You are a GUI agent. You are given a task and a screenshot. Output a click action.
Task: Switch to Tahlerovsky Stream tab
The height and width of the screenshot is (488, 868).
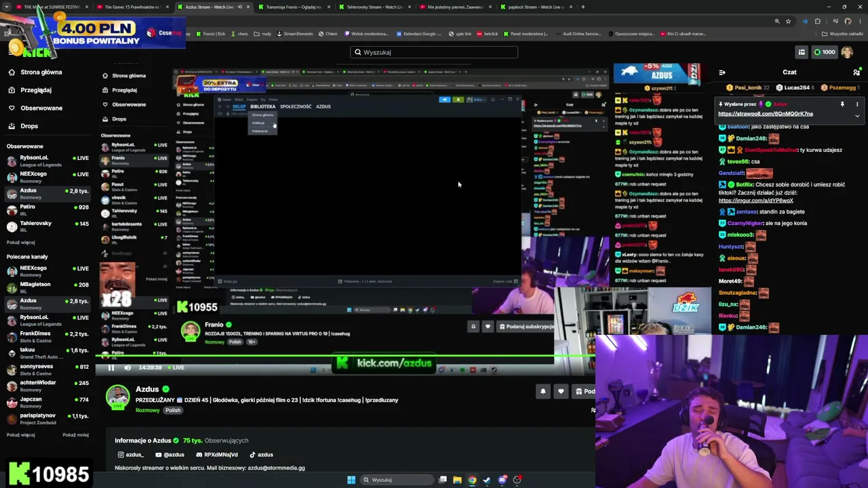point(374,7)
